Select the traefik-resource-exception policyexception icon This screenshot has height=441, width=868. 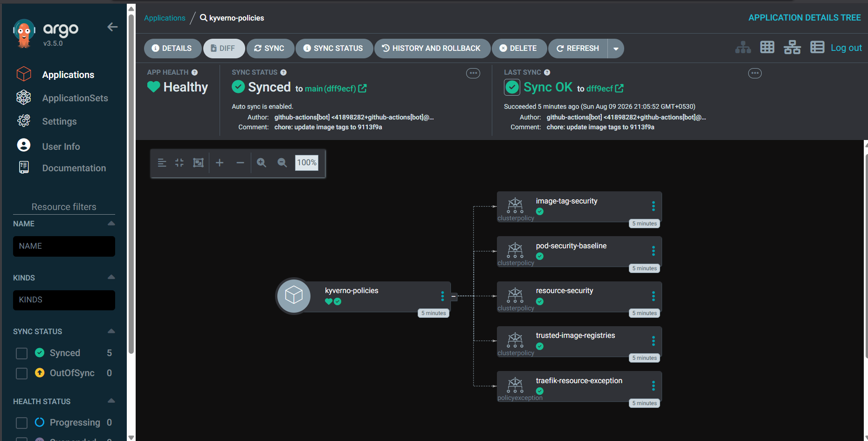click(x=515, y=385)
